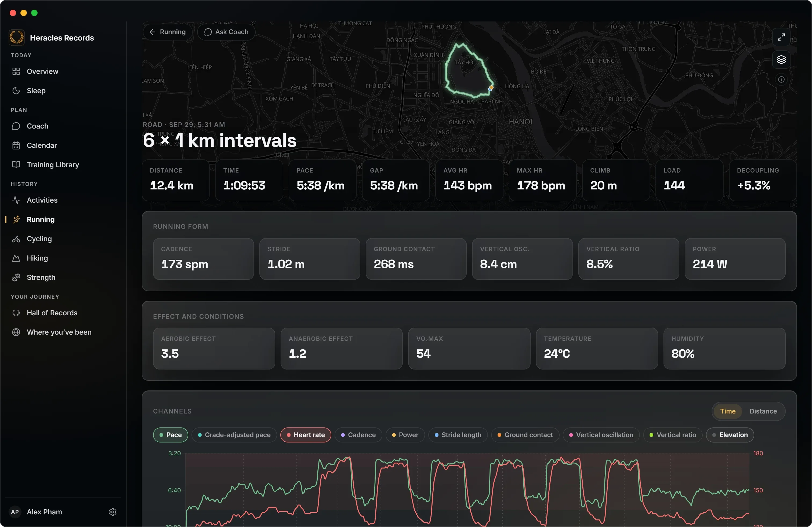Click the Heracles Records laurel logo

(16, 38)
